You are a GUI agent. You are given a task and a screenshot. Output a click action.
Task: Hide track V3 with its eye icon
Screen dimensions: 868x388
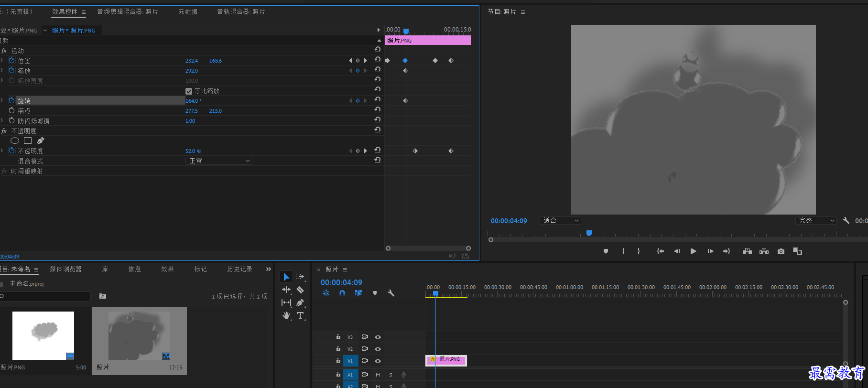[x=378, y=337]
